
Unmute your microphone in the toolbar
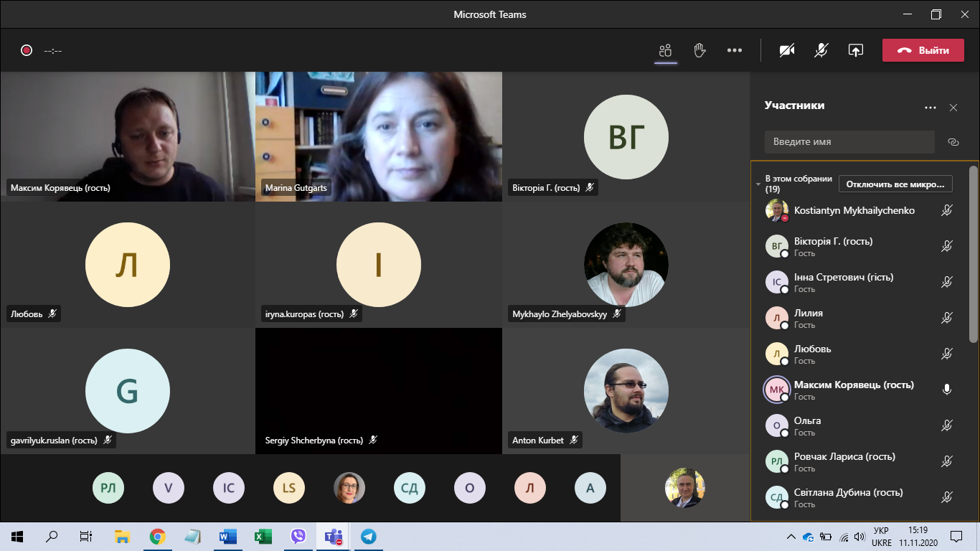click(x=821, y=50)
